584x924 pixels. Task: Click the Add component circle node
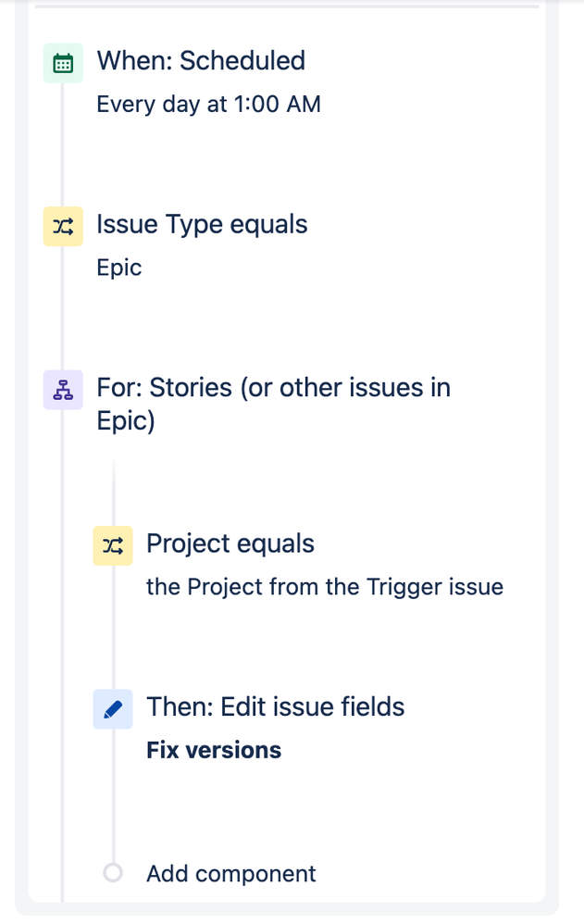click(x=113, y=873)
